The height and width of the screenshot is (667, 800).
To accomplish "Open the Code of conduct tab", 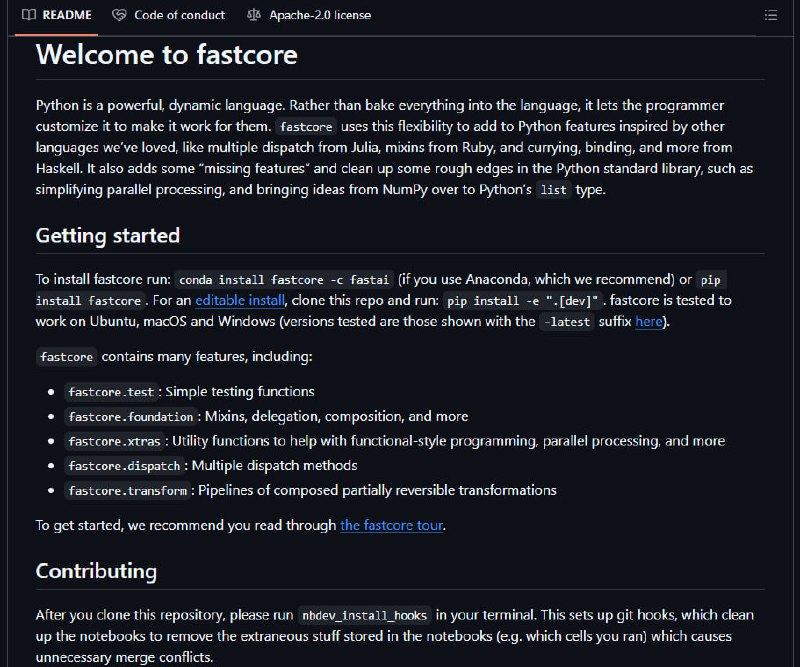I will pos(169,15).
